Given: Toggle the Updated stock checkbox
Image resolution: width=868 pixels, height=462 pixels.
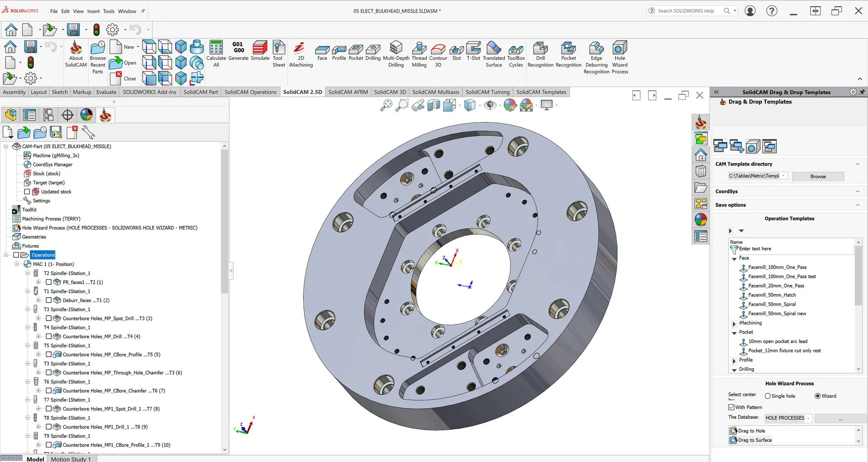Looking at the screenshot, I should pos(27,191).
